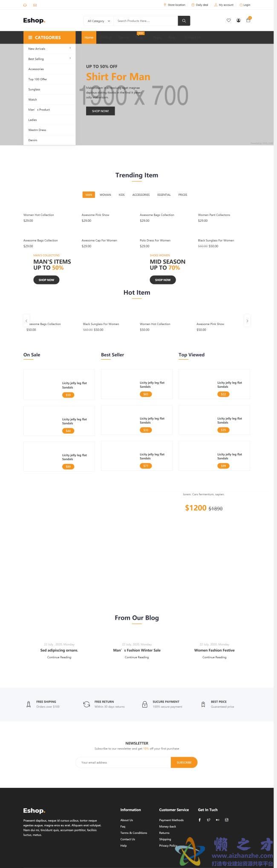The height and width of the screenshot is (868, 277).
Task: Open the Login link in top bar
Action: [x=245, y=5]
